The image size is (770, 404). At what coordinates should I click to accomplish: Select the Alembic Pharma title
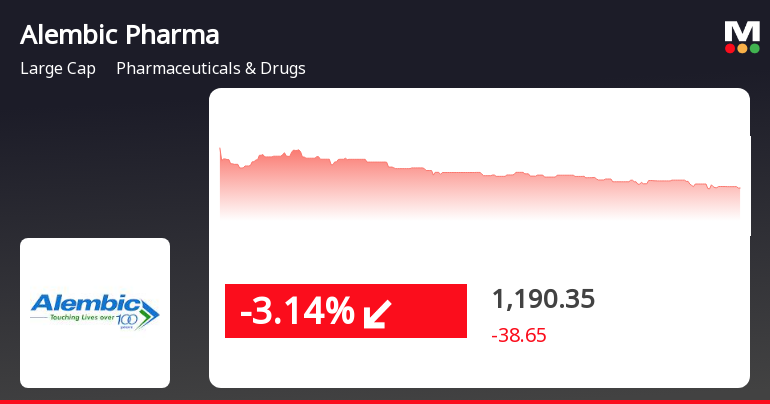click(x=119, y=35)
